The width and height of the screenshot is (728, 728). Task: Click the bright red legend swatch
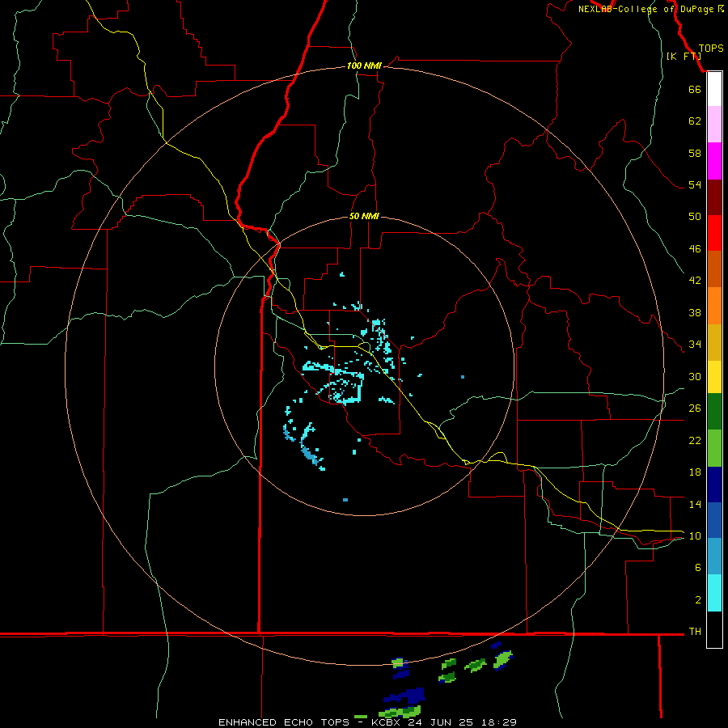pos(714,233)
